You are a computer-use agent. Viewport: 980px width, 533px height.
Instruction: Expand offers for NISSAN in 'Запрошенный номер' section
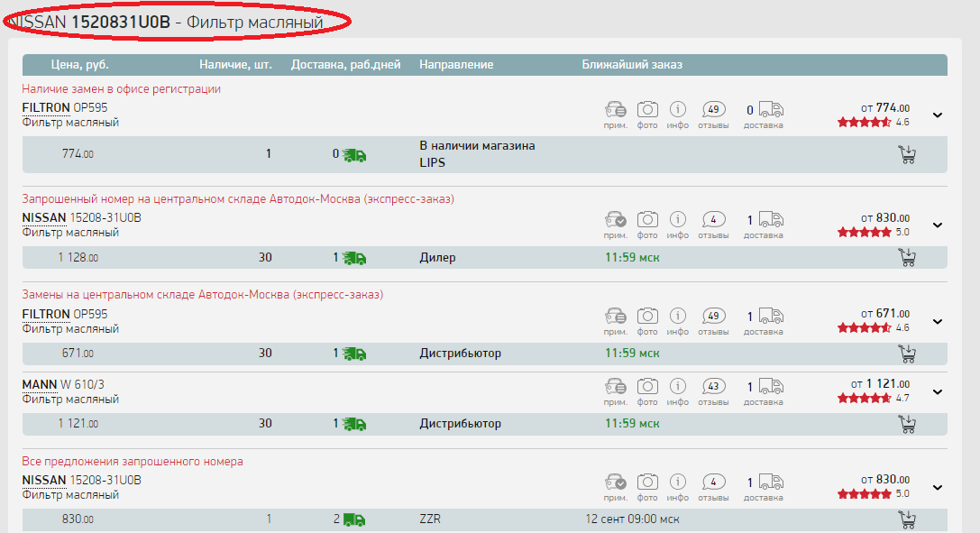[938, 225]
